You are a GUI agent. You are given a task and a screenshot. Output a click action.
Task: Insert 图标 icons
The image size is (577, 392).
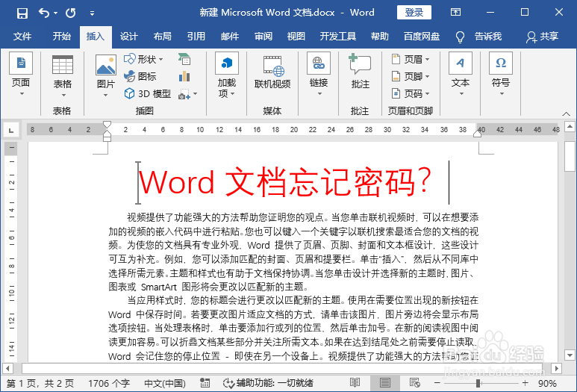[x=140, y=76]
